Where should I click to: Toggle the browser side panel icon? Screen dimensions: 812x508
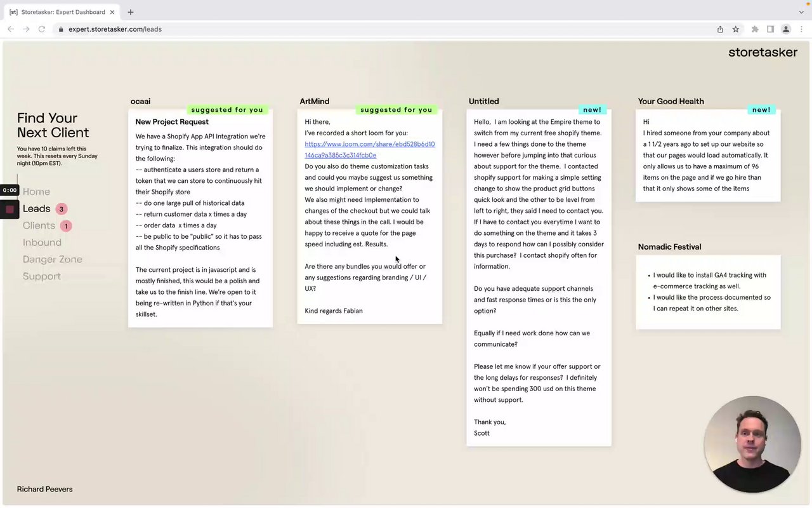(770, 29)
